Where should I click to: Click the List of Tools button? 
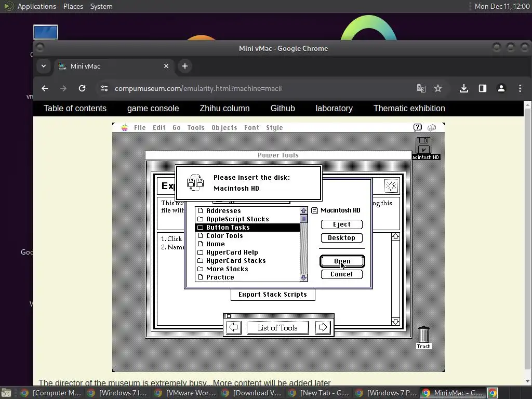tap(277, 328)
